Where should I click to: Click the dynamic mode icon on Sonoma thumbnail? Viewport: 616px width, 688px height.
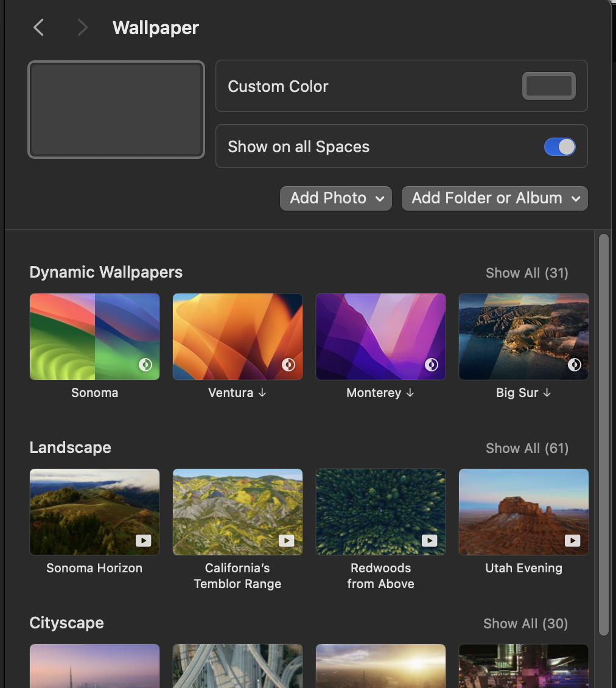[145, 365]
